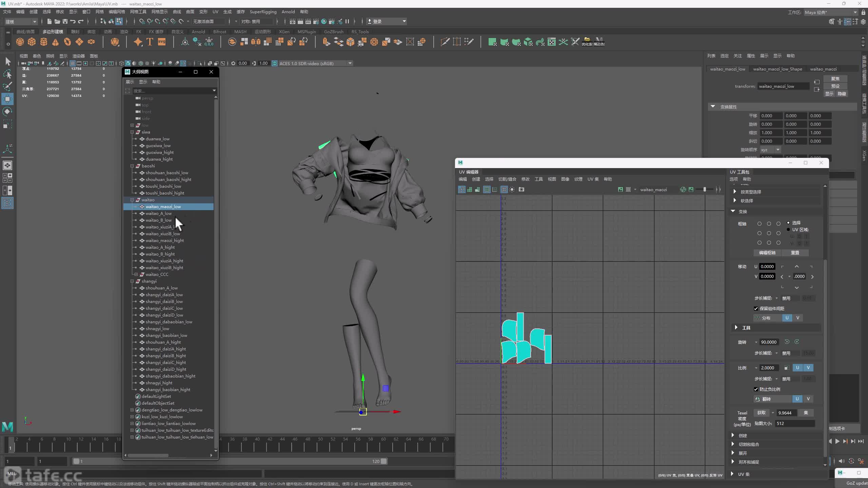Click the rotate clockwise icon in UV Toolkit

coord(797,342)
